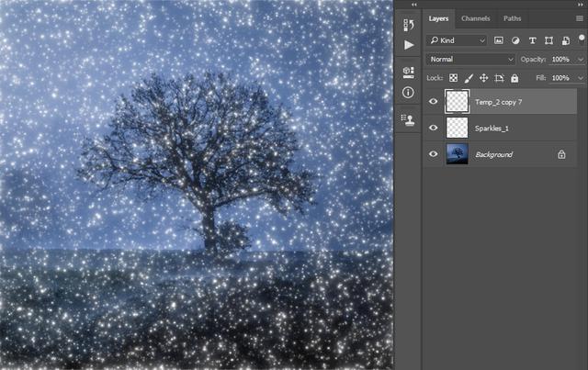Open the History panel icon
The height and width of the screenshot is (370, 588).
pyautogui.click(x=408, y=25)
